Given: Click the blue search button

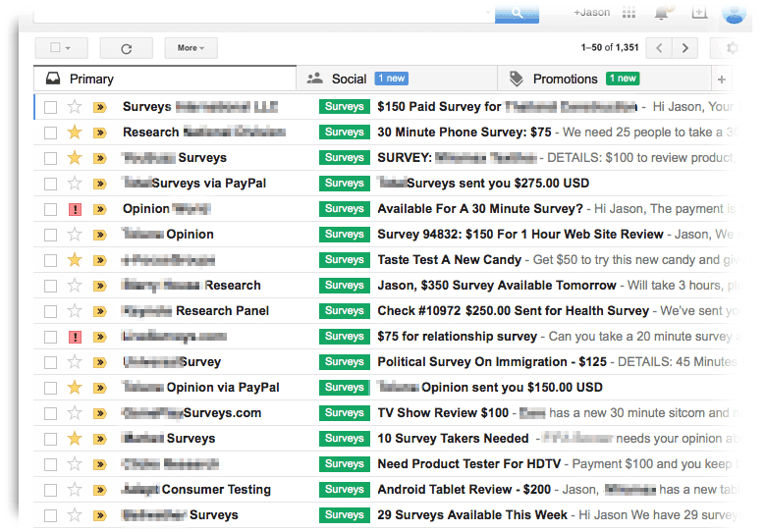Looking at the screenshot, I should [517, 14].
